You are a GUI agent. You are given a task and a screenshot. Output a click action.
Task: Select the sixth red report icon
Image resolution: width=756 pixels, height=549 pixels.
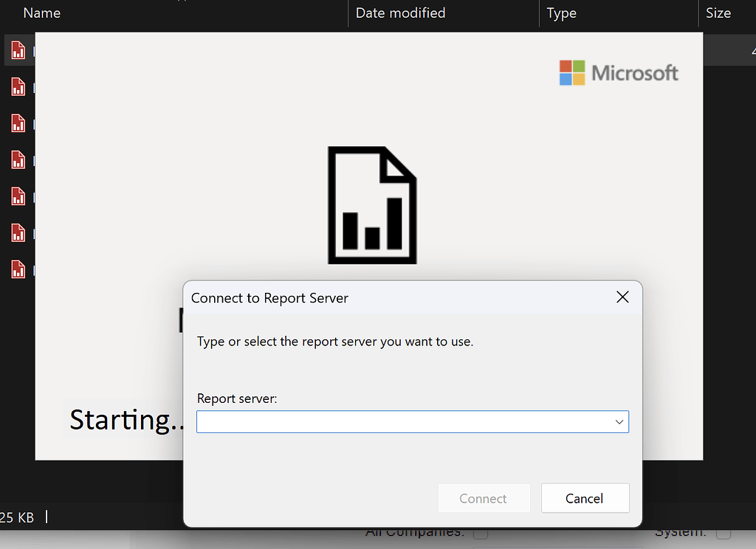click(18, 232)
